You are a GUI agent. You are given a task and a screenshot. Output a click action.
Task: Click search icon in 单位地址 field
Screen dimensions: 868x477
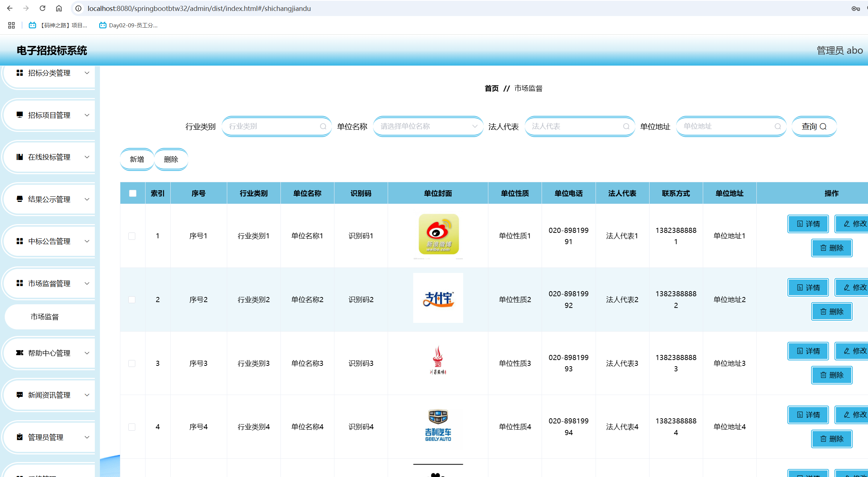coord(778,126)
